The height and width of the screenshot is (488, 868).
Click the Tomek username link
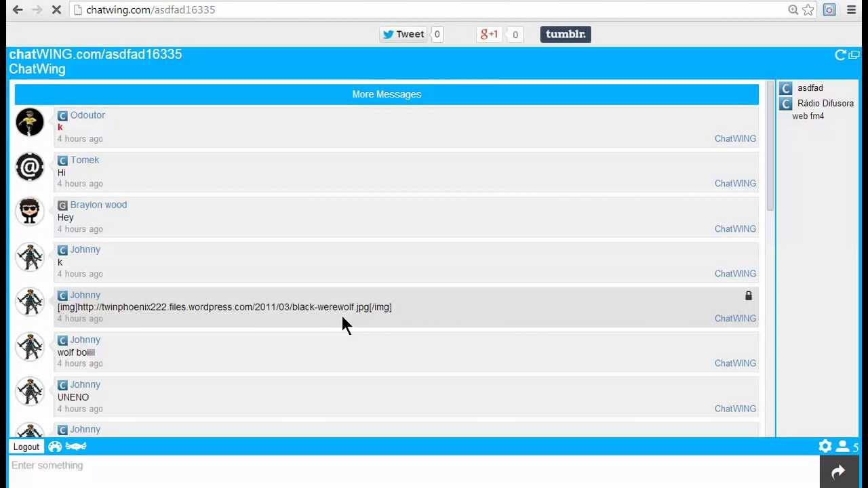tap(85, 160)
